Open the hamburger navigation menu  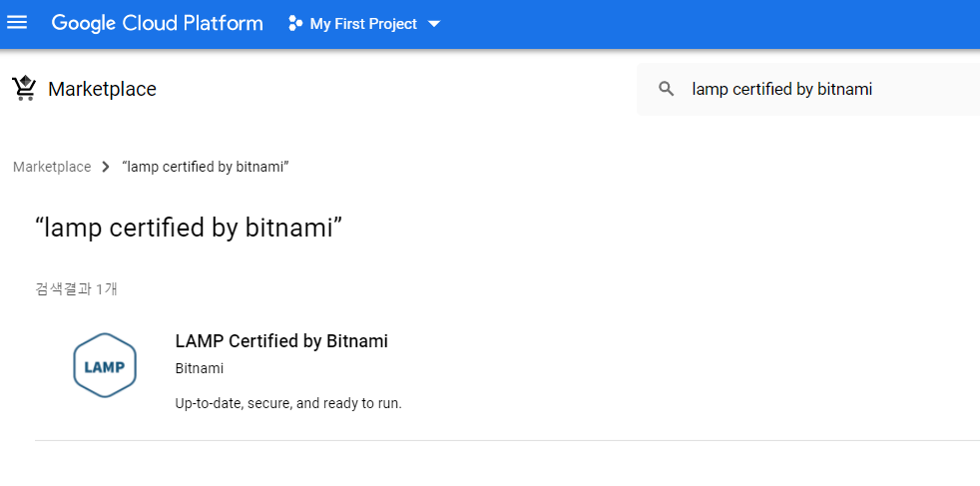pyautogui.click(x=17, y=23)
